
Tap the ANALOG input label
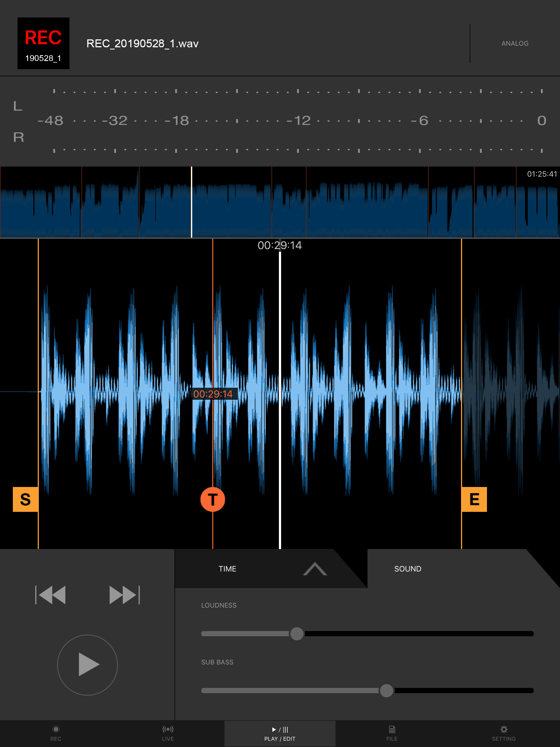515,43
